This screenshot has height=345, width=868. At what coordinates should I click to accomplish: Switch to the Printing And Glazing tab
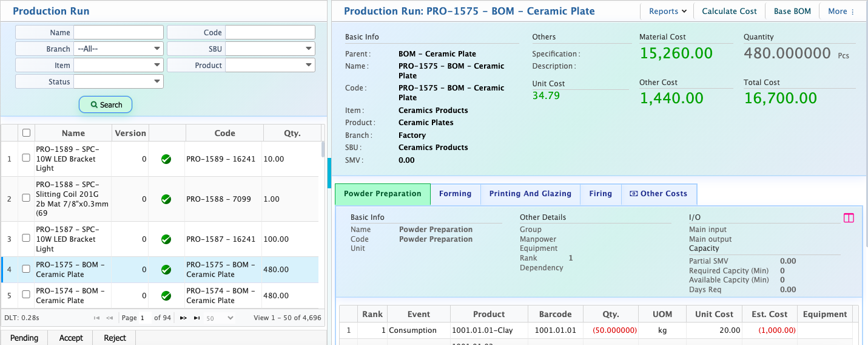[x=531, y=194]
